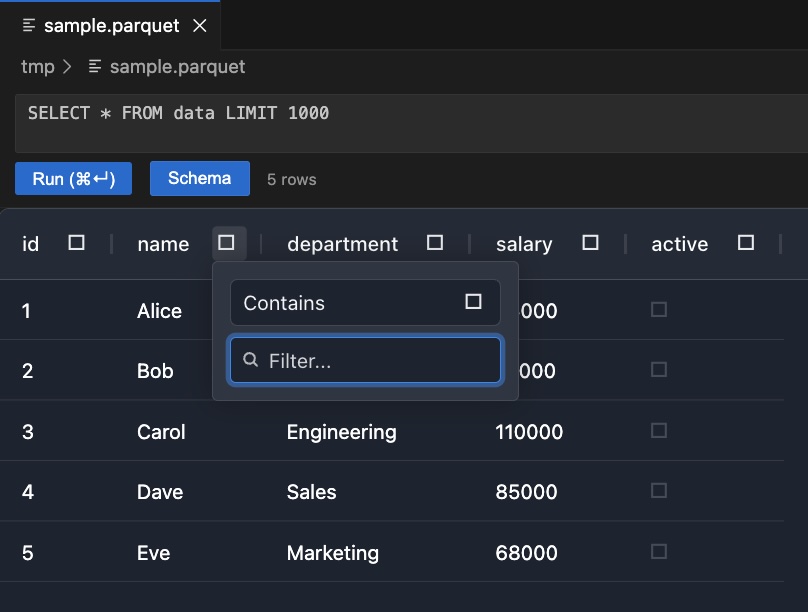Select the Bob name cell
The image size is (808, 612).
(155, 370)
